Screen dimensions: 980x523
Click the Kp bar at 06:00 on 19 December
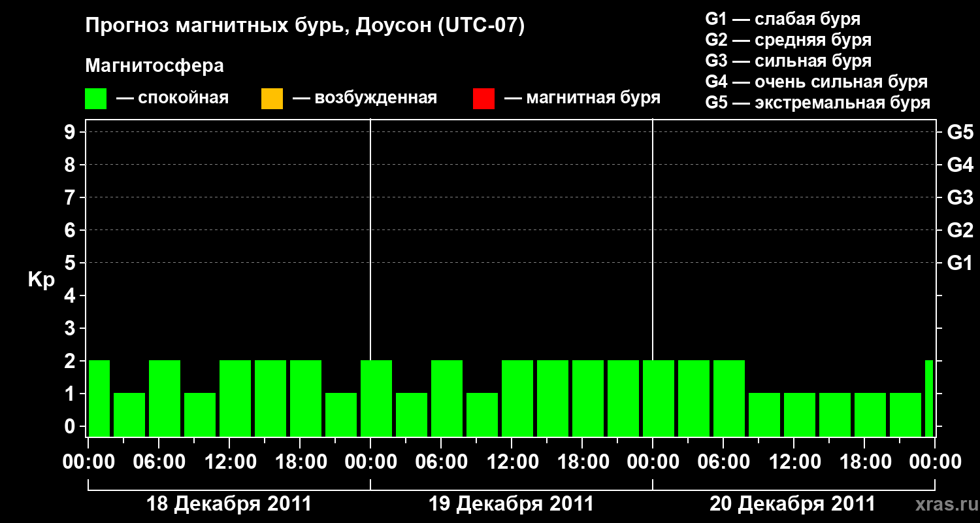click(x=447, y=398)
